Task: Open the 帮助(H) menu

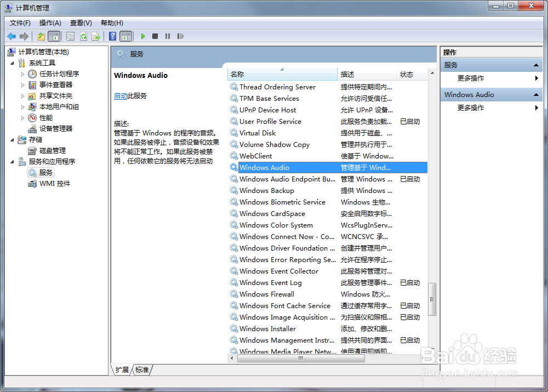Action: (x=112, y=23)
